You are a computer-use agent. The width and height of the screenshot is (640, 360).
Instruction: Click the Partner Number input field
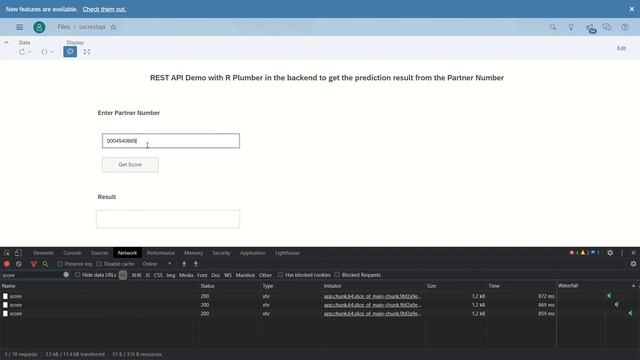point(171,141)
